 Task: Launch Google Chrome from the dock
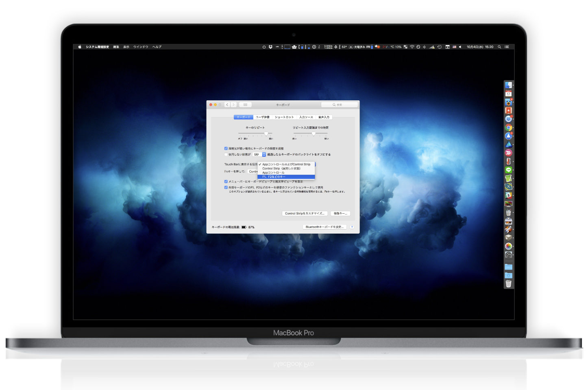click(508, 128)
